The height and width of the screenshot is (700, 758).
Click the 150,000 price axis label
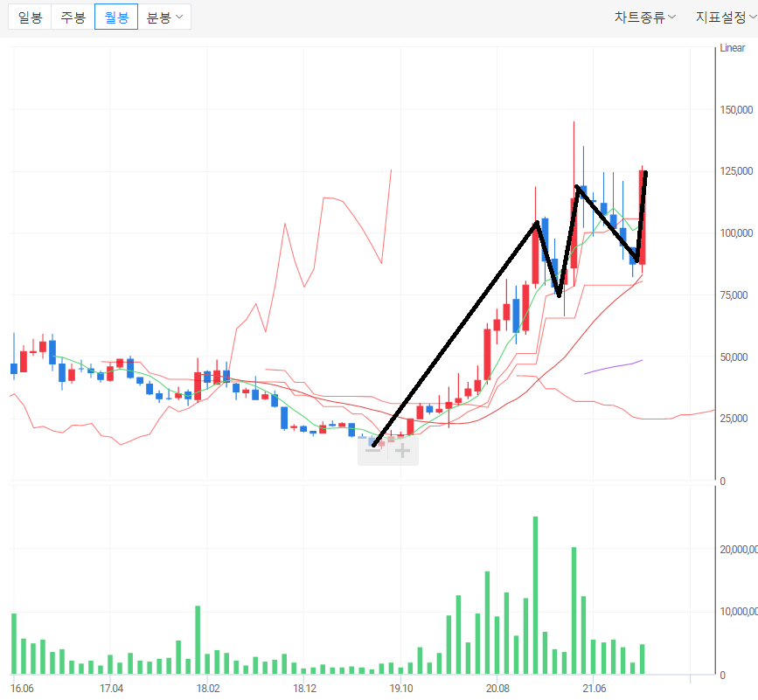pyautogui.click(x=736, y=109)
